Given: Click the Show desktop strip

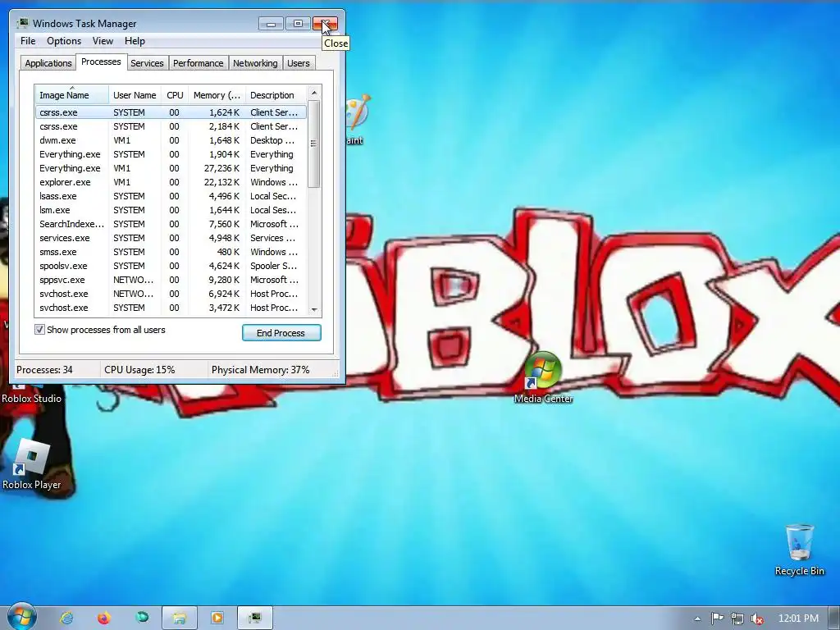Looking at the screenshot, I should coord(834,619).
